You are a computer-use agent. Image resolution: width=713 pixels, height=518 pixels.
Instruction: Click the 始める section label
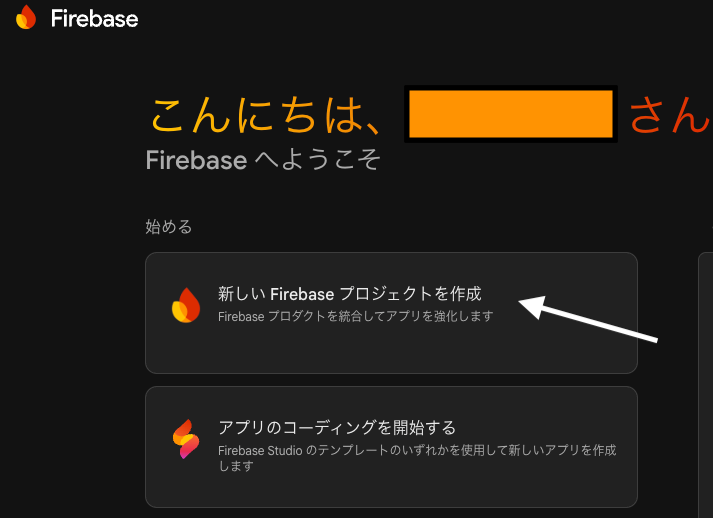click(168, 227)
